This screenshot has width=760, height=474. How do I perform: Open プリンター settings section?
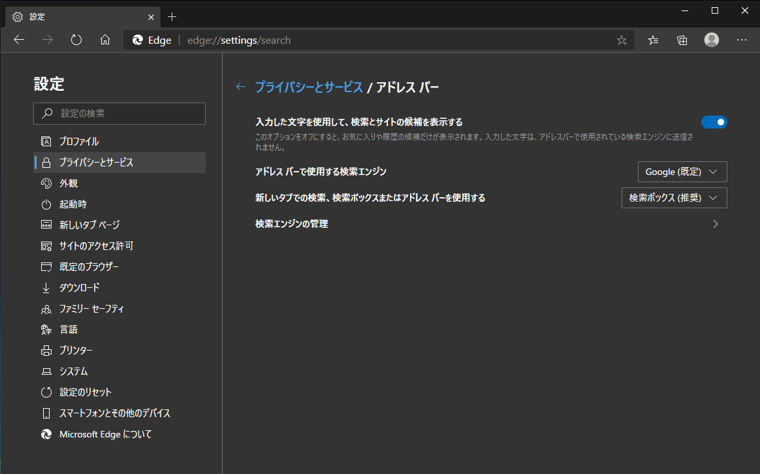(x=119, y=350)
